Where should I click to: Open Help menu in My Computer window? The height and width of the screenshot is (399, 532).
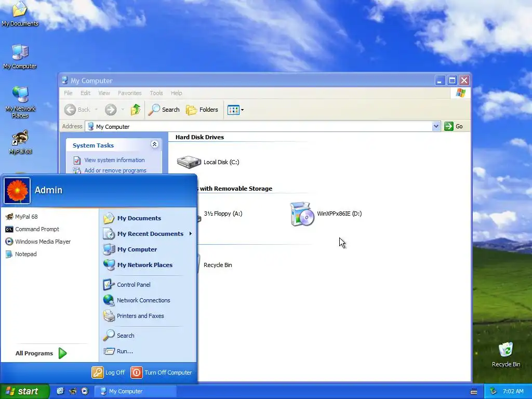(x=177, y=93)
